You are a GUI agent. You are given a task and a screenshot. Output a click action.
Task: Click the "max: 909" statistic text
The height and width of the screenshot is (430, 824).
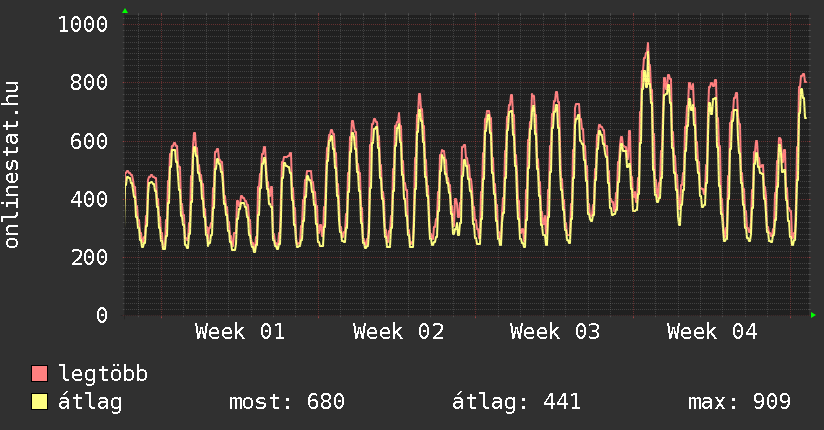[x=740, y=402]
